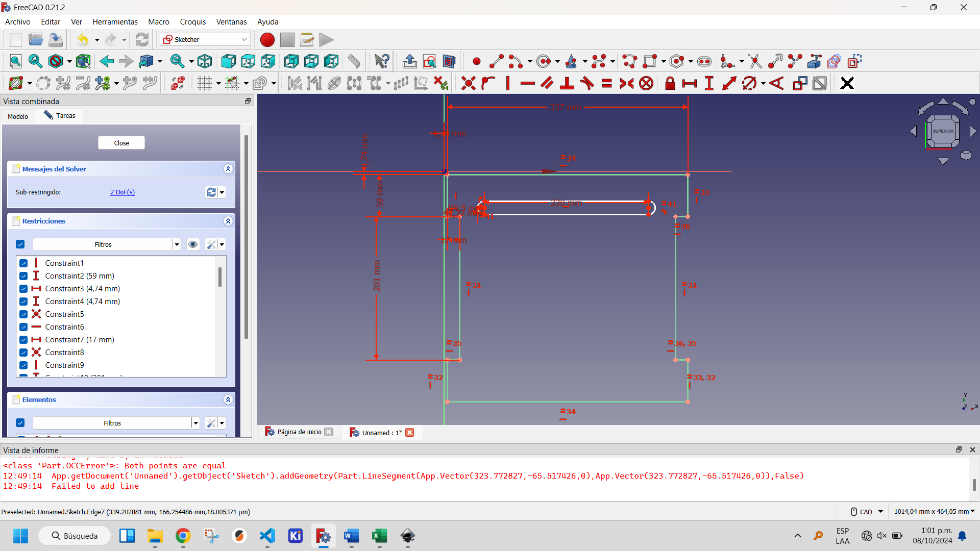The height and width of the screenshot is (551, 980).
Task: Toggle the Restricciones panel checkbox filter
Action: click(x=19, y=244)
